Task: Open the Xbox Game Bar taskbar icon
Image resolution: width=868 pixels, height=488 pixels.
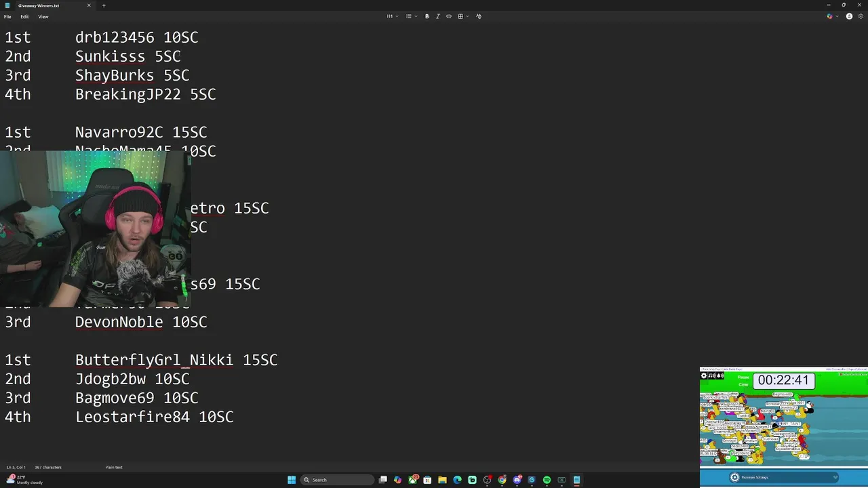Action: [561, 480]
